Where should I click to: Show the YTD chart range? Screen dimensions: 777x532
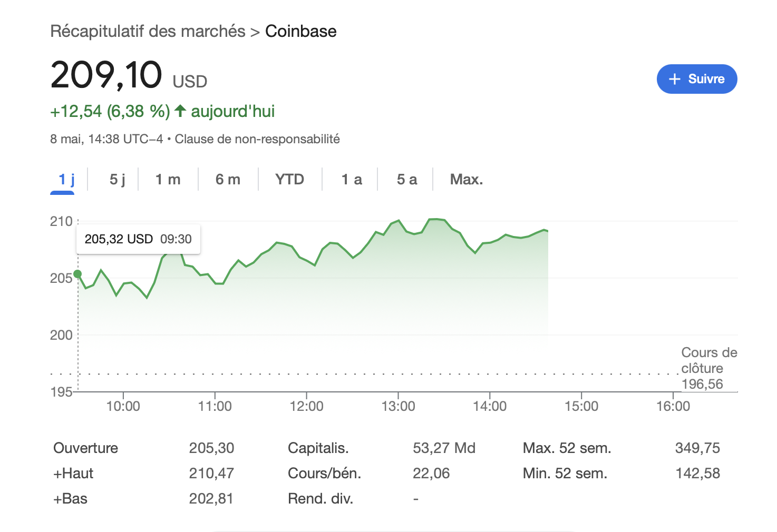pos(289,180)
